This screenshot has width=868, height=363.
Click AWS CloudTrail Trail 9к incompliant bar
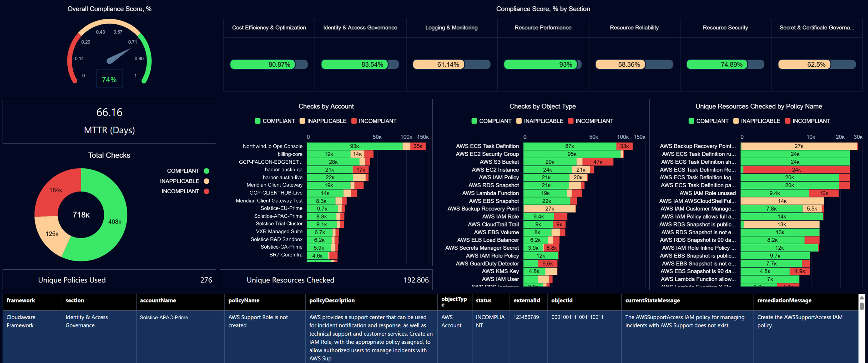[x=559, y=224]
